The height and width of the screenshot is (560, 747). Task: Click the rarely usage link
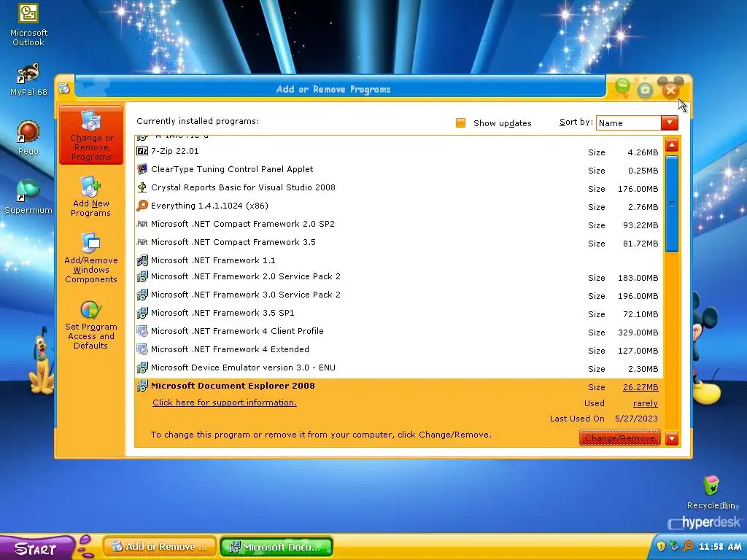pos(645,403)
